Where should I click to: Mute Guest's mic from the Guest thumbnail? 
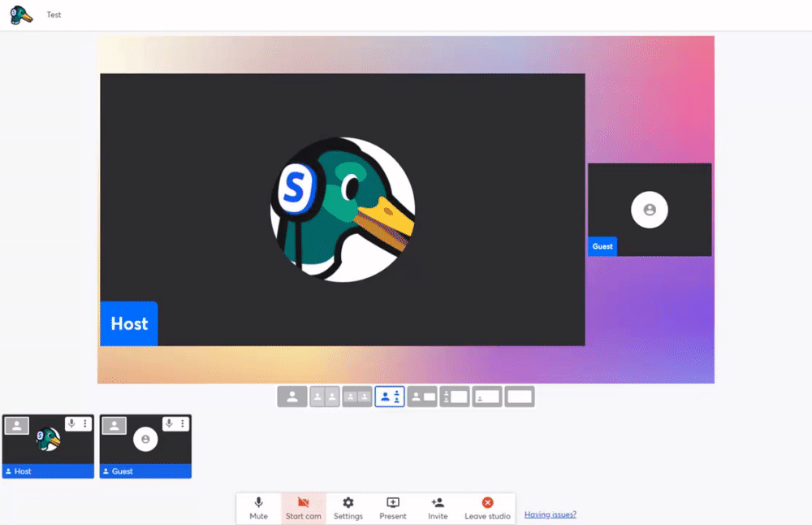click(169, 424)
